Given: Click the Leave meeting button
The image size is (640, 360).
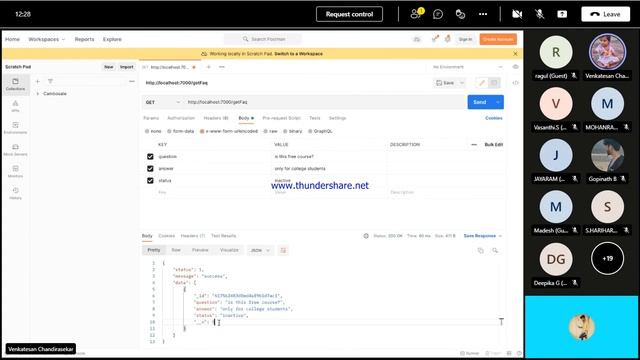Looking at the screenshot, I should tap(606, 14).
